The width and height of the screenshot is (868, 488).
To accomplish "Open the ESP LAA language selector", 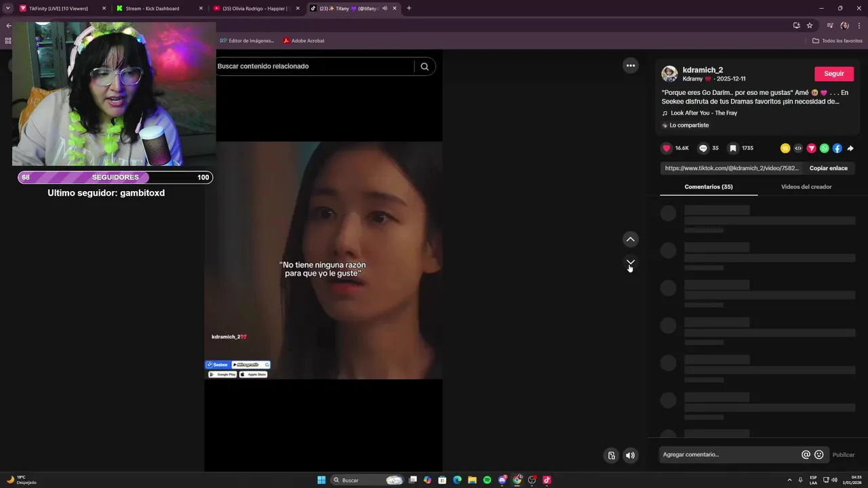I will point(813,480).
